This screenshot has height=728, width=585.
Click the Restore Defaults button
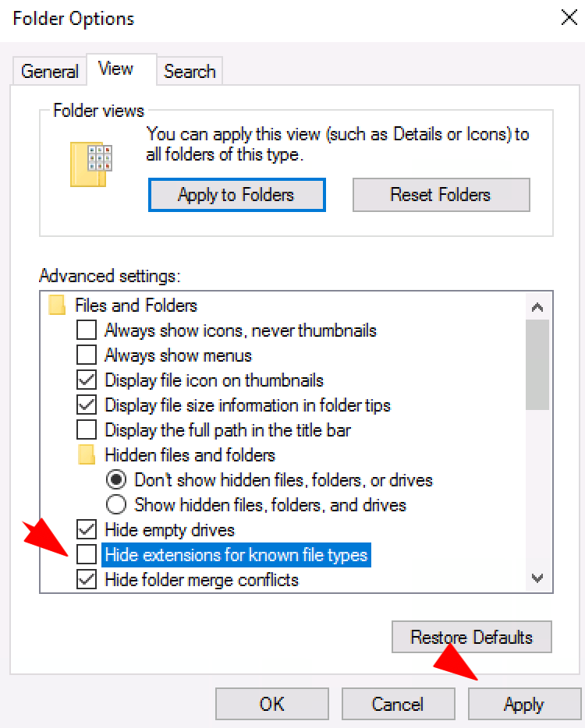tap(471, 637)
